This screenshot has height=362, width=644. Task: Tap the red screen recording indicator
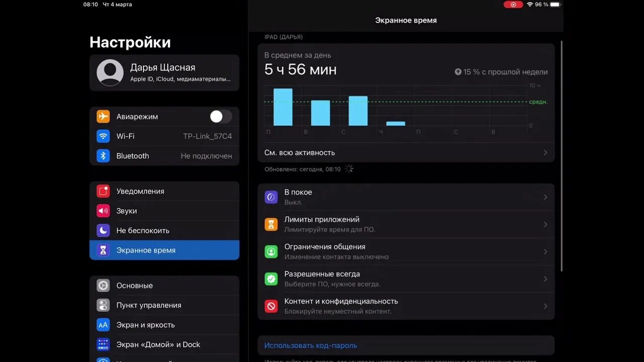click(x=513, y=5)
